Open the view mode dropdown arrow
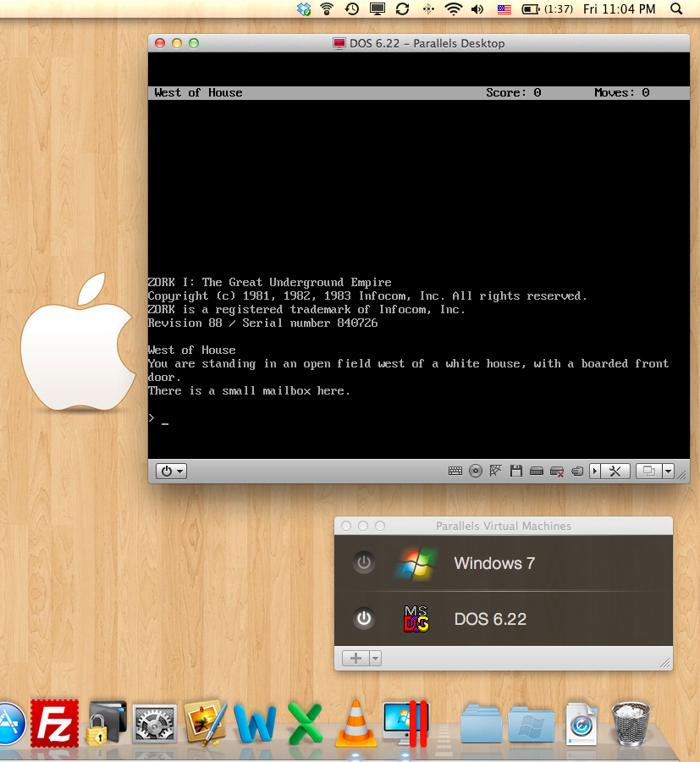Viewport: 700px width, 762px height. point(669,471)
